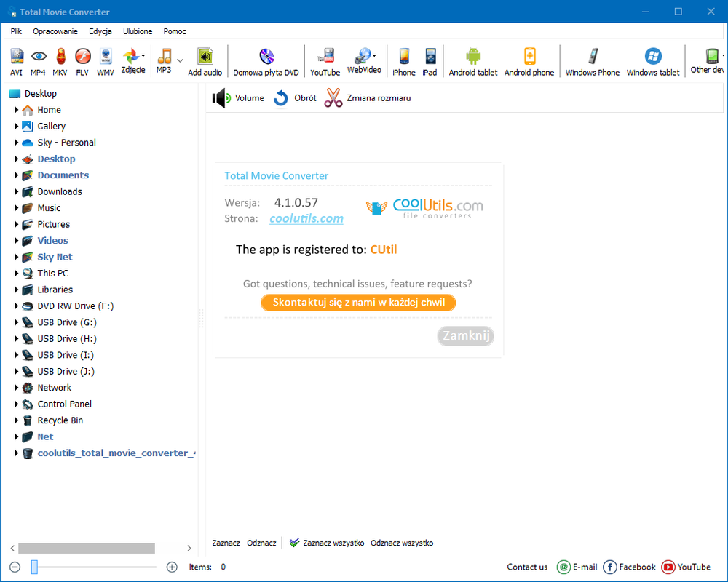Select coolutils_total_movie_converter folder
The width and height of the screenshot is (728, 582).
116,453
